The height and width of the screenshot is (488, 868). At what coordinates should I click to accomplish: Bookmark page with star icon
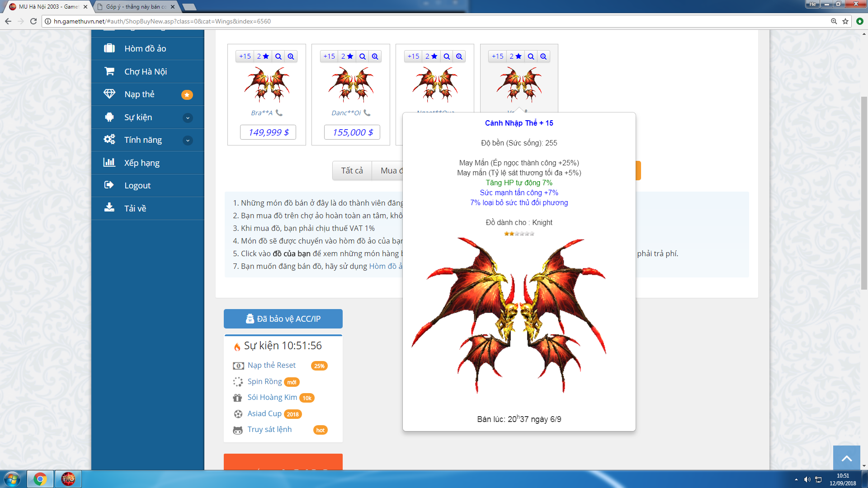coord(845,21)
